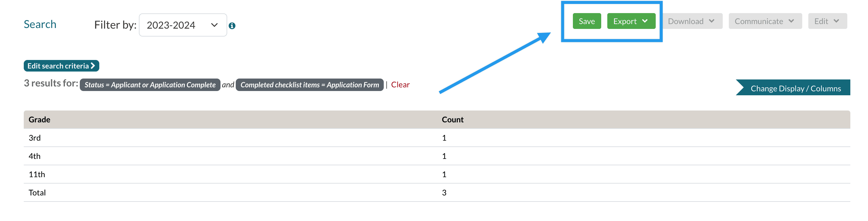Open the Edit dropdown menu
This screenshot has height=221, width=868.
(827, 21)
